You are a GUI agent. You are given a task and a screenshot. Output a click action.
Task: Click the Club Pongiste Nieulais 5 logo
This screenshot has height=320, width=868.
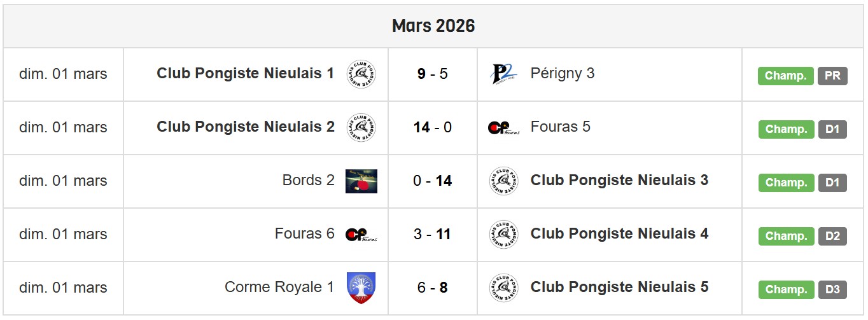click(x=503, y=288)
